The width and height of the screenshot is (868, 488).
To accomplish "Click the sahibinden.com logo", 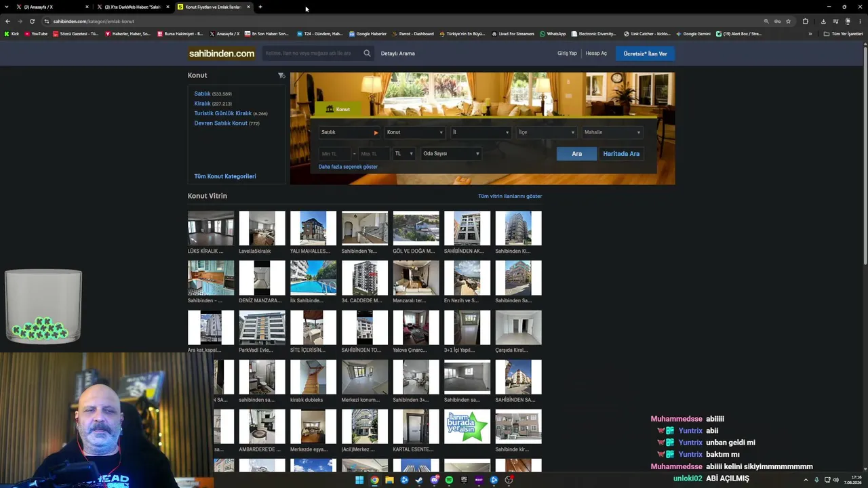I will coord(222,54).
